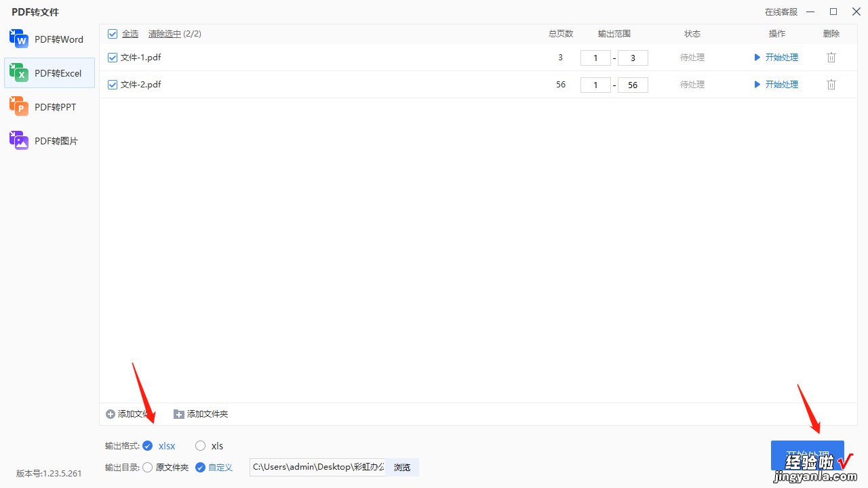Image resolution: width=868 pixels, height=488 pixels.
Task: Select the PDF转Excel icon in sidebar
Action: tap(19, 73)
